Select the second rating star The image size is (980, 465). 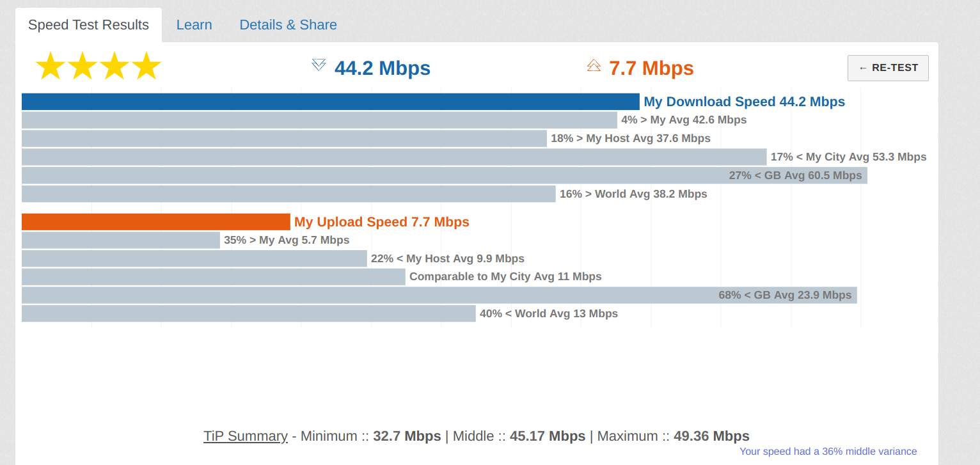pos(82,65)
